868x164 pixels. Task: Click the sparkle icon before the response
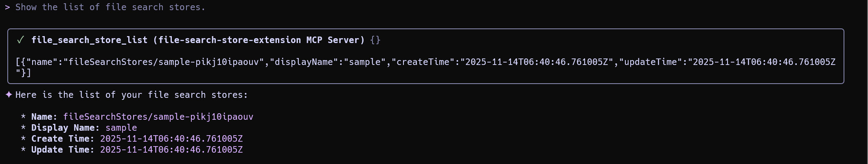click(x=9, y=95)
